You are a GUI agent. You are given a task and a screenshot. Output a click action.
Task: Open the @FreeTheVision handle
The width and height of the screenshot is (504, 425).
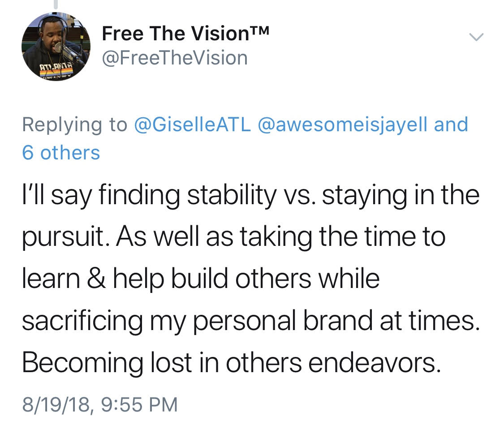click(x=175, y=58)
